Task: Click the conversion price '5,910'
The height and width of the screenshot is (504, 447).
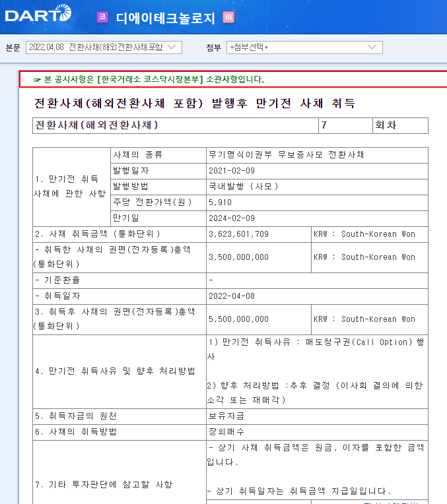Action: [220, 203]
